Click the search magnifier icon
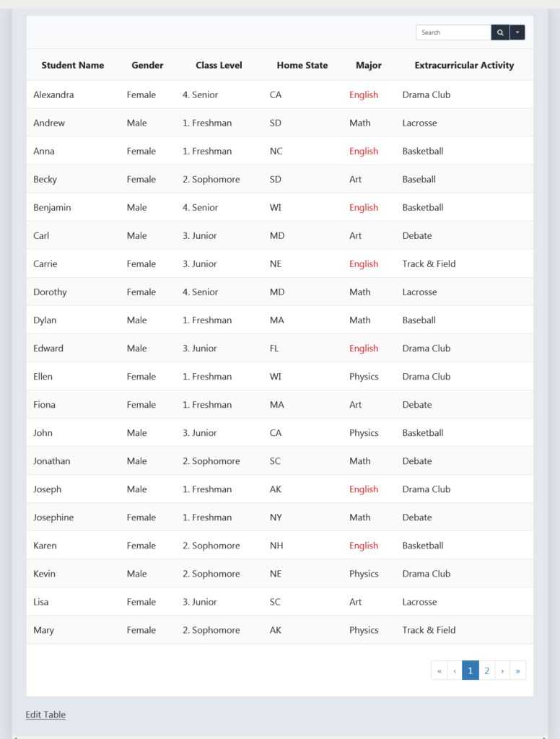560x739 pixels. tap(500, 32)
